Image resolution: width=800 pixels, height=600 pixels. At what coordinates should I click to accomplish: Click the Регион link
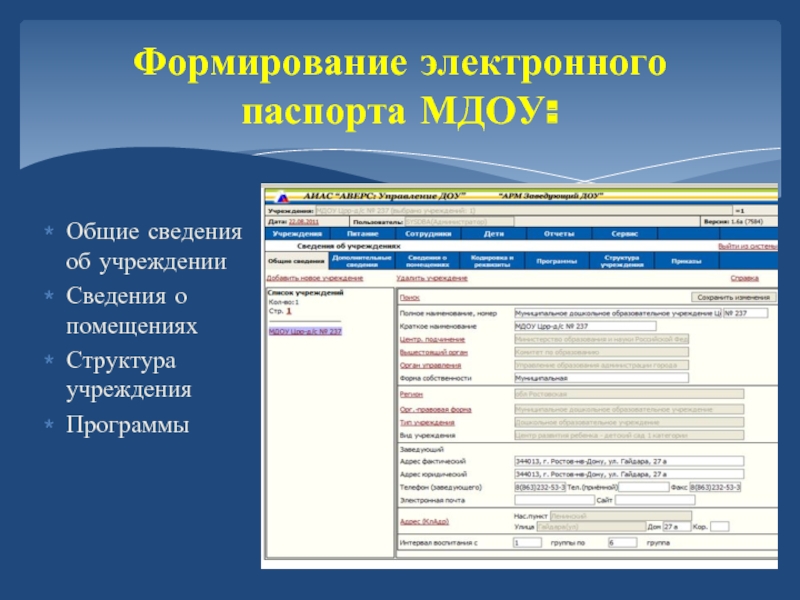click(411, 394)
